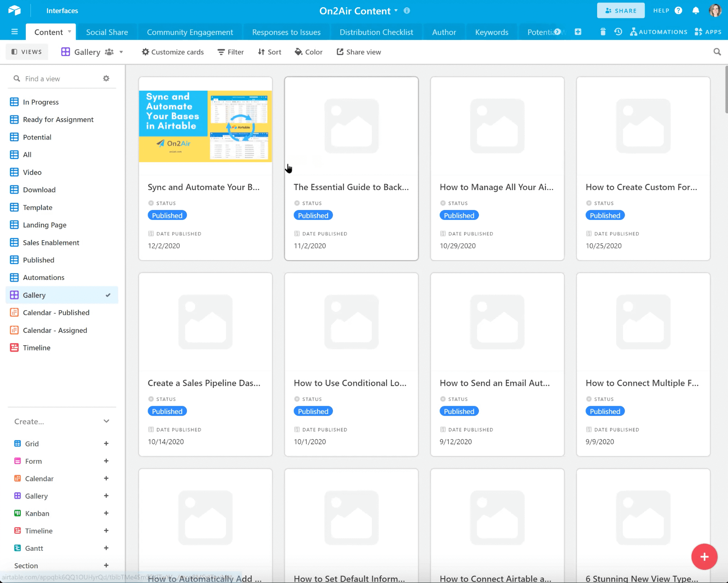Open Distribution Checklist tab
This screenshot has width=728, height=583.
[376, 32]
